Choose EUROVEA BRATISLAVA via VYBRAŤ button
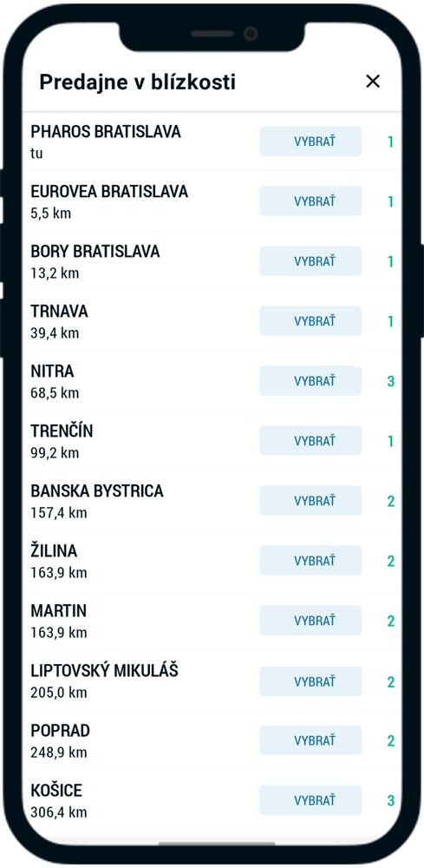 coord(310,201)
